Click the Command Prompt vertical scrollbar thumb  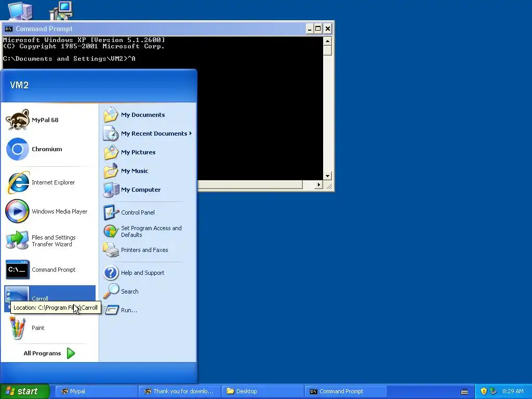(327, 50)
